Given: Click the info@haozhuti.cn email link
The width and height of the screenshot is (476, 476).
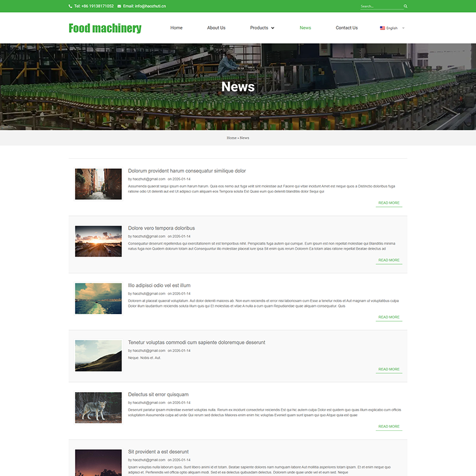Looking at the screenshot, I should point(145,6).
